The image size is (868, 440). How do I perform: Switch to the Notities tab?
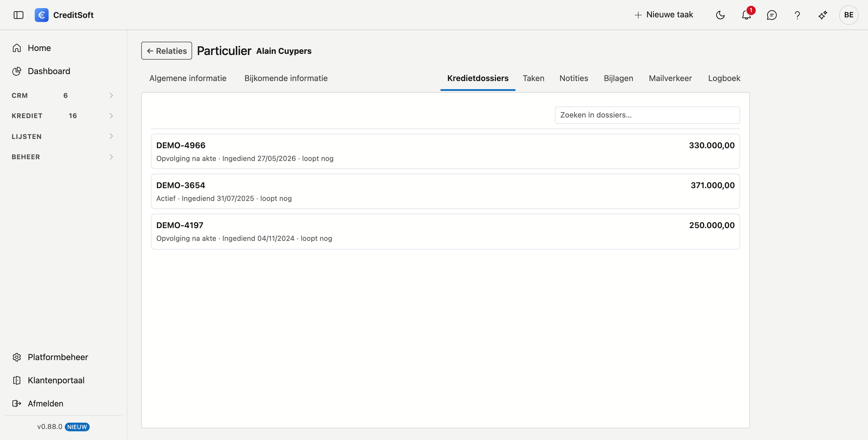pyautogui.click(x=573, y=78)
